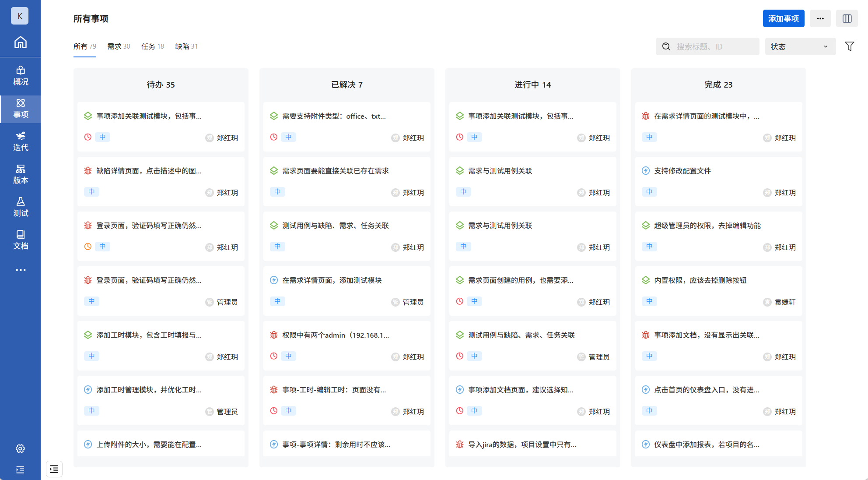
Task: Click the 添加事项 button
Action: pyautogui.click(x=783, y=18)
